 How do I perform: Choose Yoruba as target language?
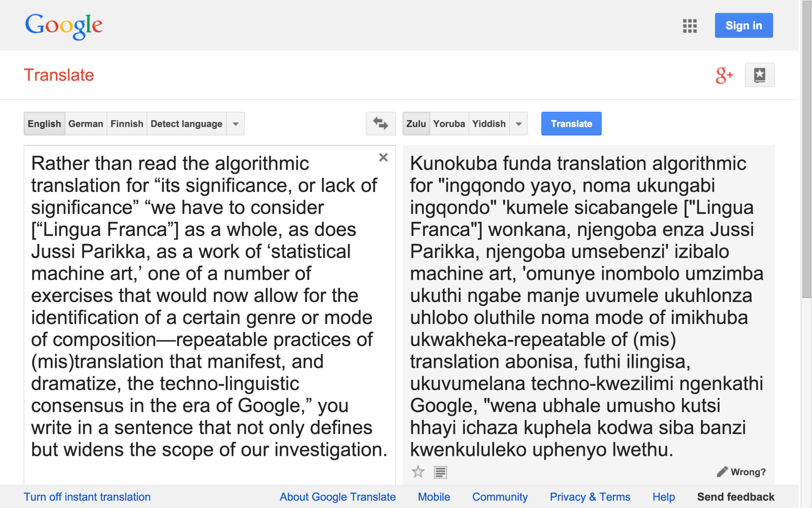(449, 124)
